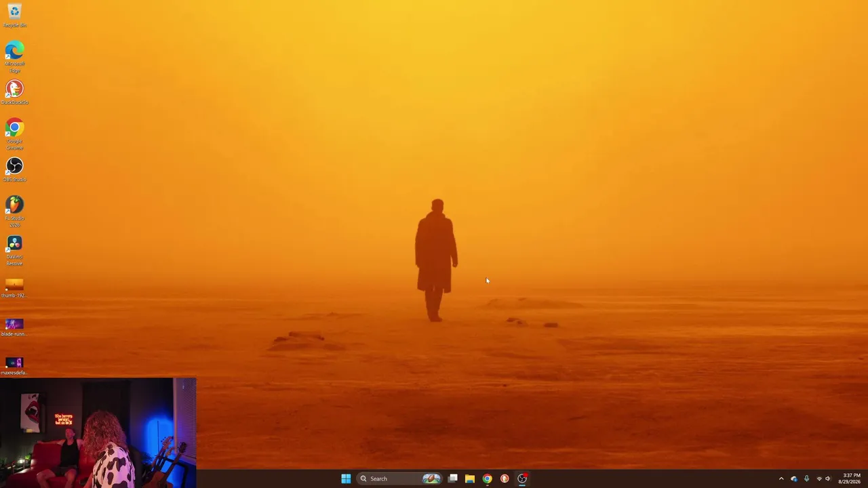Open File Explorer from the taskbar
This screenshot has width=868, height=488.
470,479
